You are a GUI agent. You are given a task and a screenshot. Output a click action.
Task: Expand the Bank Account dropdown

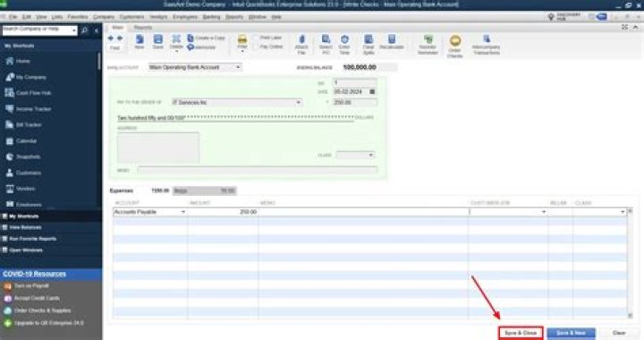point(238,67)
